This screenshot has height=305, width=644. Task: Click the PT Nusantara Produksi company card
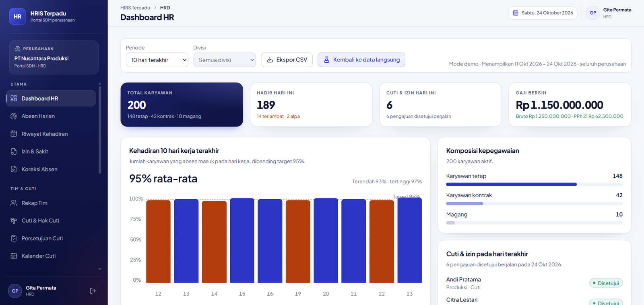click(x=54, y=57)
